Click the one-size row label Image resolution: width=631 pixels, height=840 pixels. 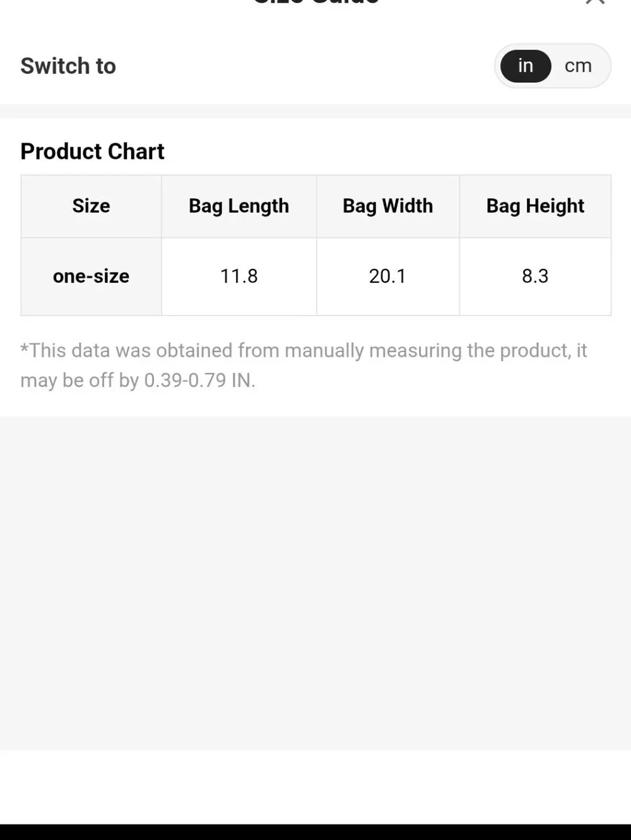point(91,276)
